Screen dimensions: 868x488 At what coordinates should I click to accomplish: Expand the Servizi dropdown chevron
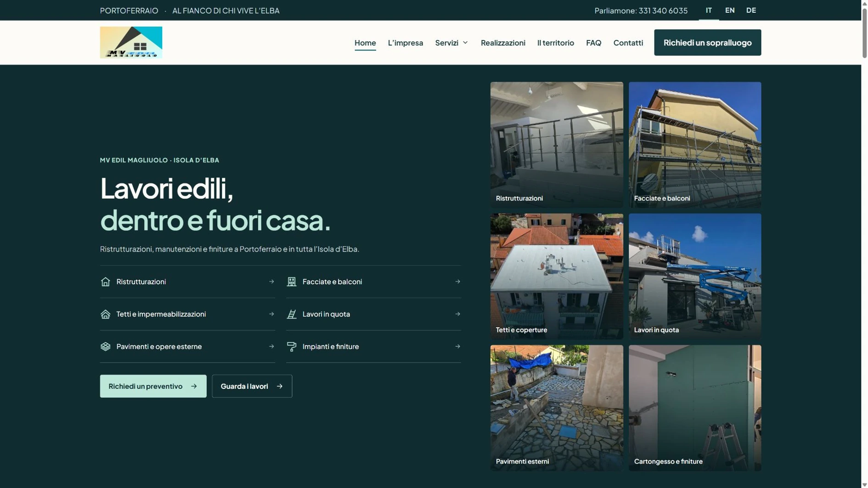465,43
